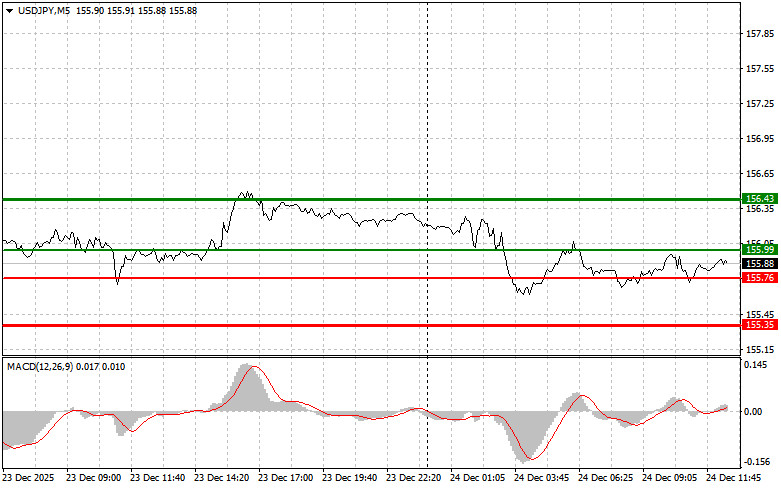
Task: Click the USDJPY,M5 chart title
Action: (44, 10)
